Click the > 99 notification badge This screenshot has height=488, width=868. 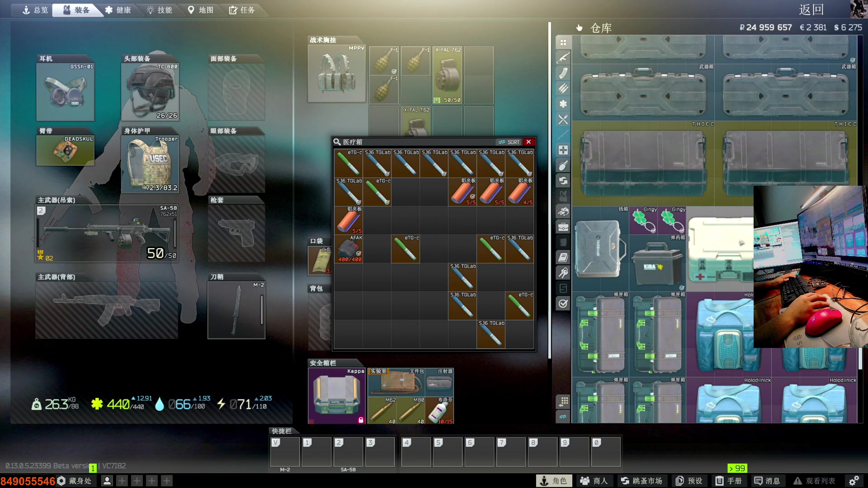point(737,468)
